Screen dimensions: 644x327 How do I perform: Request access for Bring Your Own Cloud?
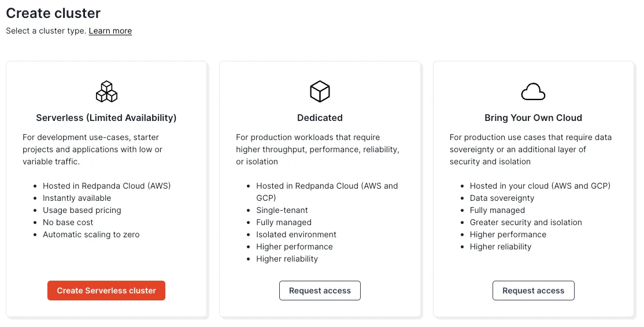[x=533, y=291]
